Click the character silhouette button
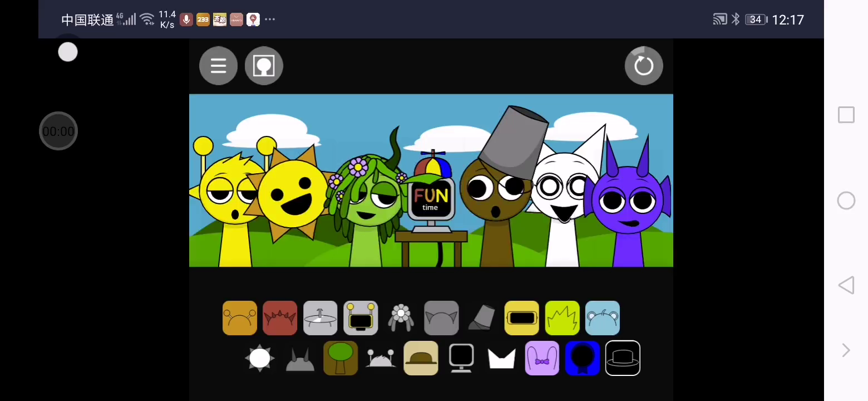868x401 pixels. (264, 66)
